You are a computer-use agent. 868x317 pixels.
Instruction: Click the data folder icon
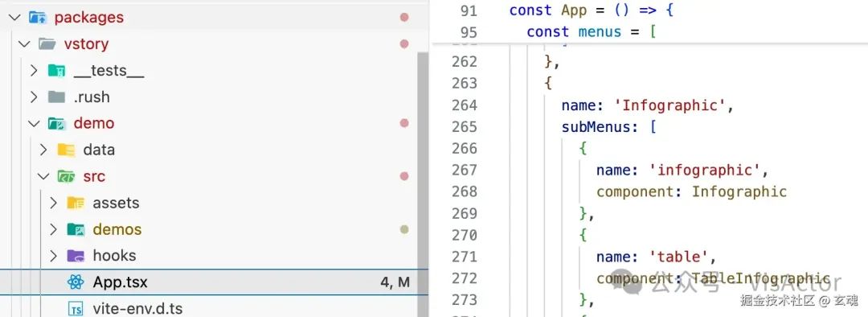66,150
